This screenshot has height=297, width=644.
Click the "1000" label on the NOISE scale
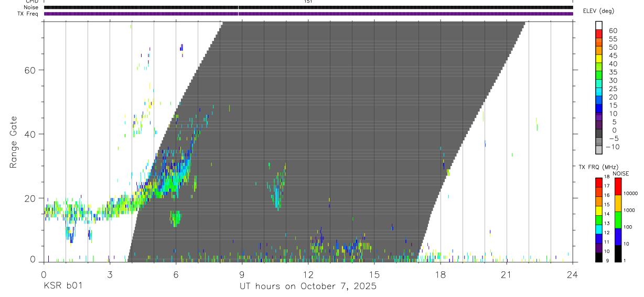pos(629,211)
